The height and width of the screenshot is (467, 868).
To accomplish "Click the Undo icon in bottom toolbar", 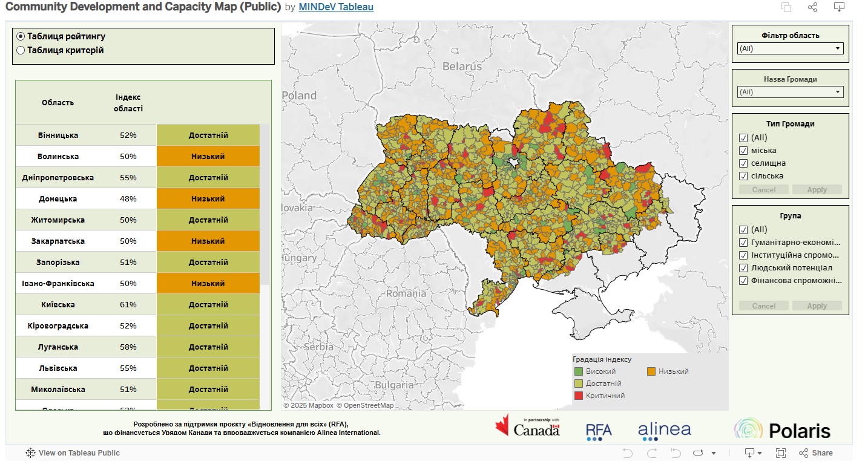I will pos(628,453).
